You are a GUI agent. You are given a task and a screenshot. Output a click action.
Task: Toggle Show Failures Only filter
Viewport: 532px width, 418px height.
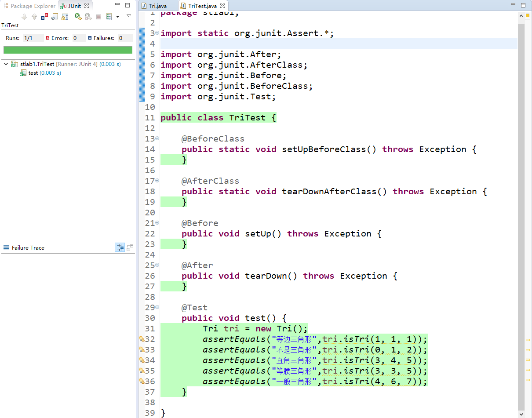(44, 17)
